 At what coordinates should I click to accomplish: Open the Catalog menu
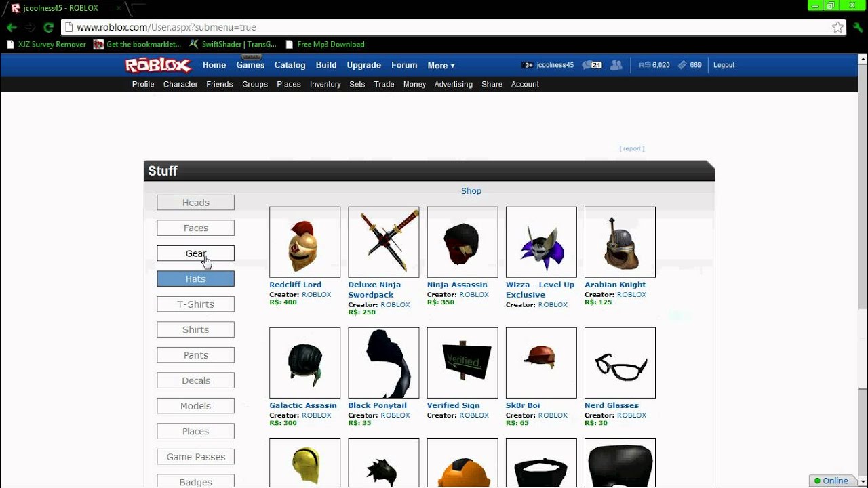(290, 65)
